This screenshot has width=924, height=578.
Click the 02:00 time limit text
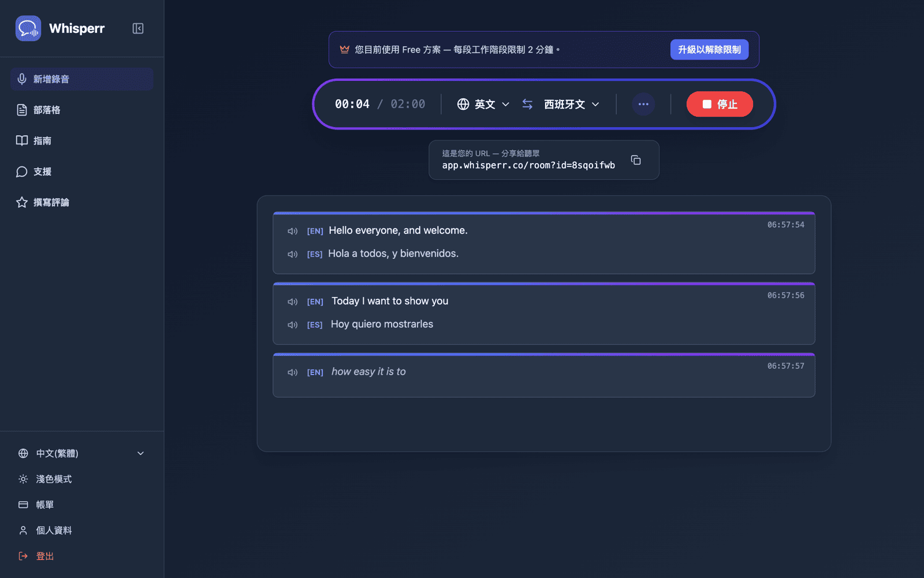pyautogui.click(x=408, y=104)
